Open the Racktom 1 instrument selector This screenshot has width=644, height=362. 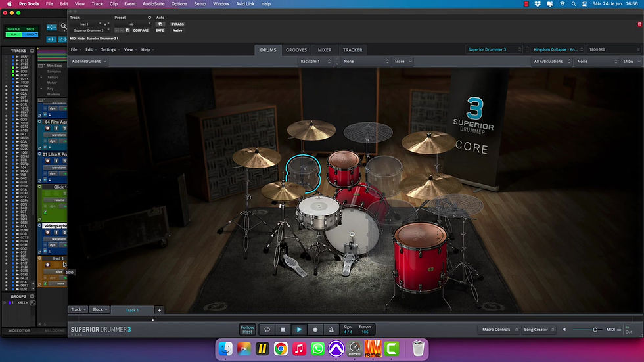315,62
